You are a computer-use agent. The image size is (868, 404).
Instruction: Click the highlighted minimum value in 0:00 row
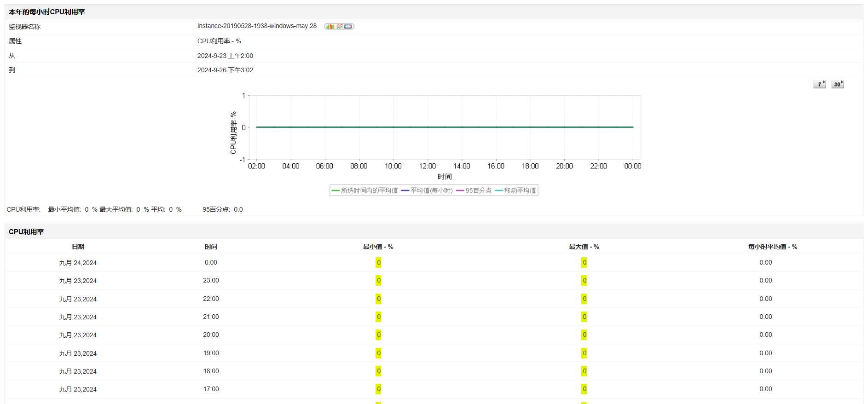click(x=378, y=262)
